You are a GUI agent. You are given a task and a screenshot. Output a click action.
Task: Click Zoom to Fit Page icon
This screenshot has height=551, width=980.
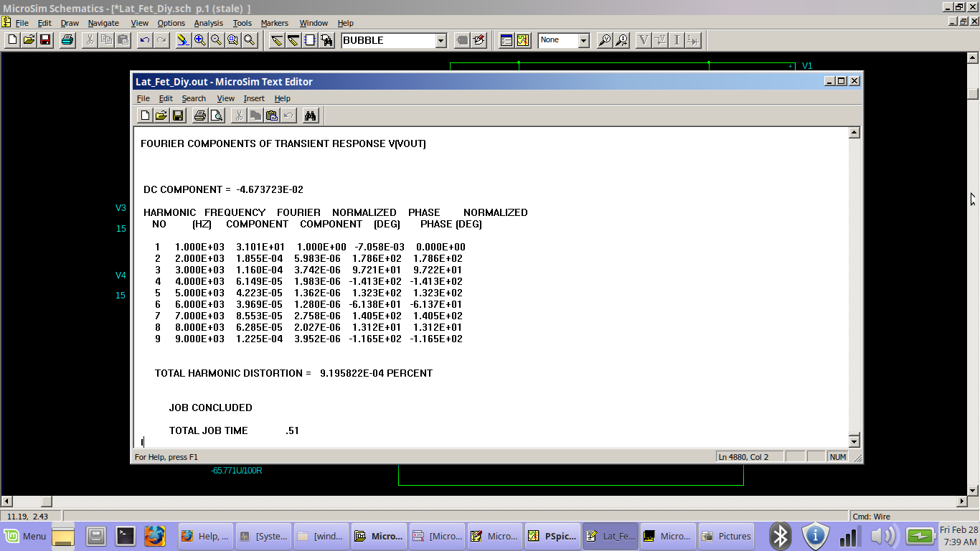[250, 40]
